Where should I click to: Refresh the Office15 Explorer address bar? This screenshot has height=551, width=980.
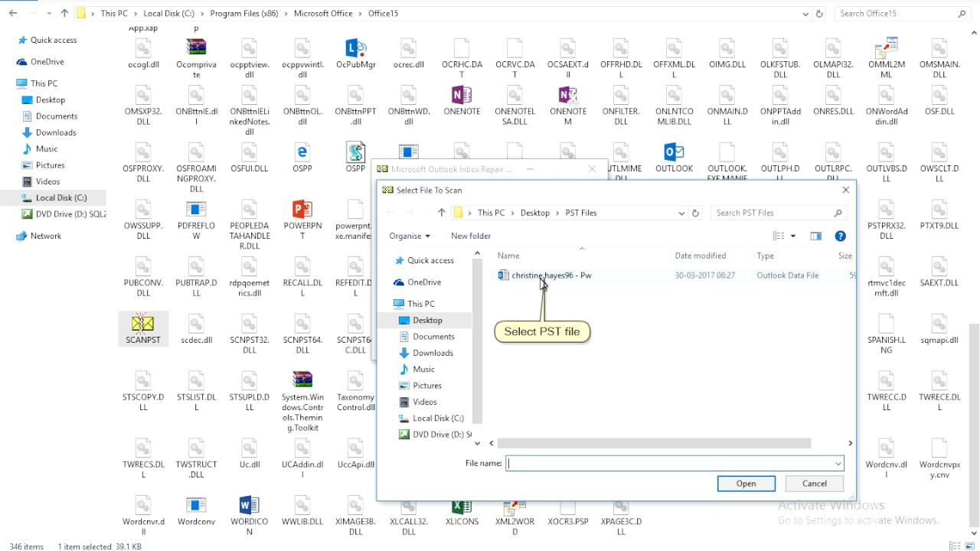coord(819,13)
